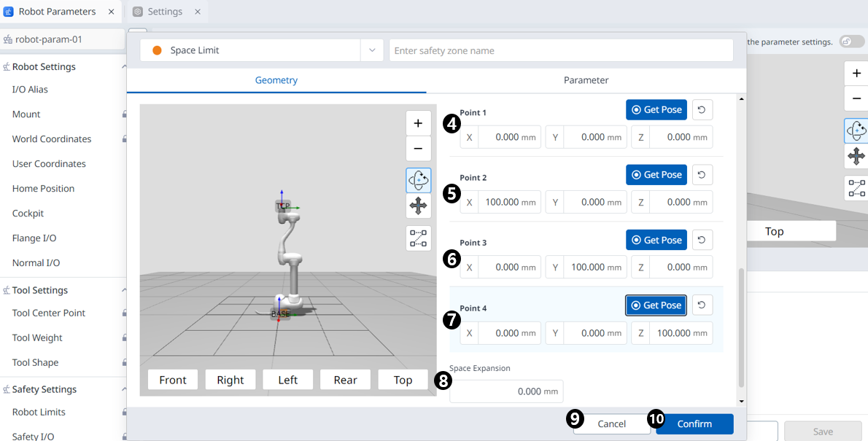Reset Point 3 coordinates with the undo icon

pyautogui.click(x=702, y=240)
